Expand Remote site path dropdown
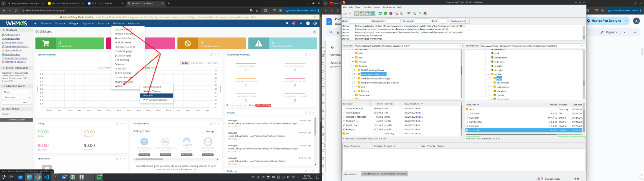 [582, 46]
